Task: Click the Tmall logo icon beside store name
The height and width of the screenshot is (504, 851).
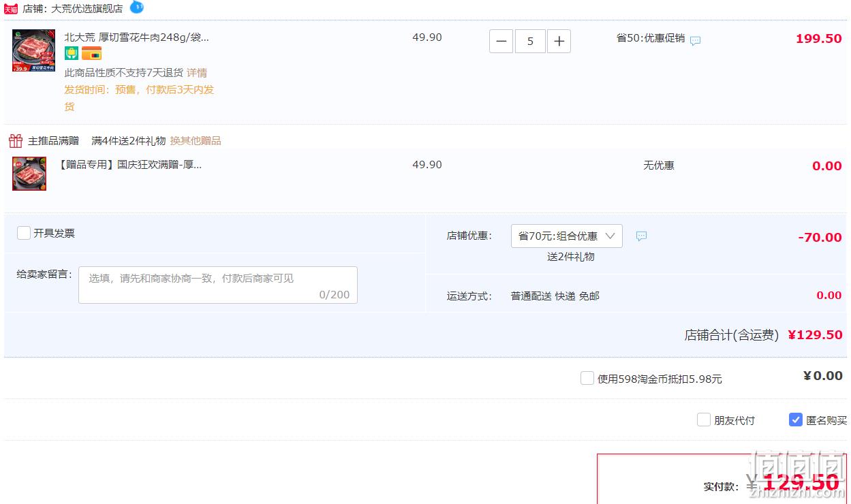Action: (11, 9)
